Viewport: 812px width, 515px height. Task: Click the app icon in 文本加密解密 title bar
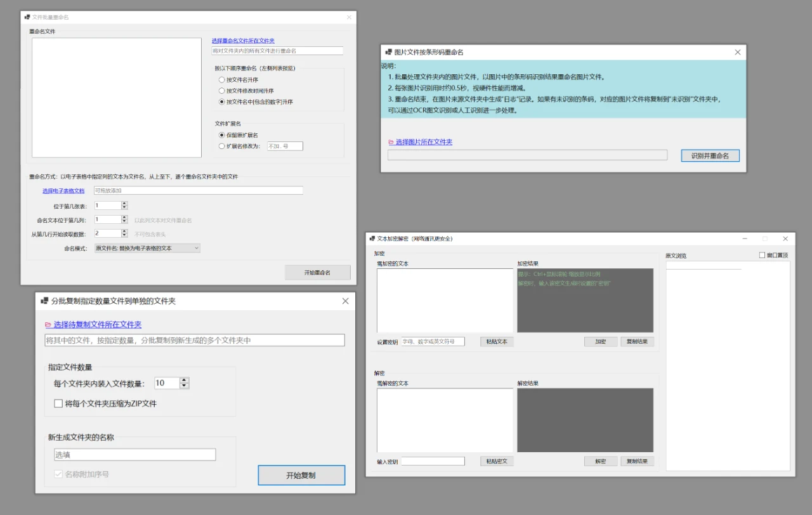tap(372, 238)
